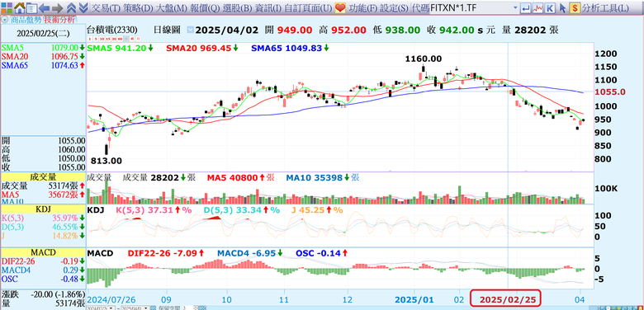Click the 2025/02/25 timeline date marker
The image size is (644, 310).
[x=505, y=298]
